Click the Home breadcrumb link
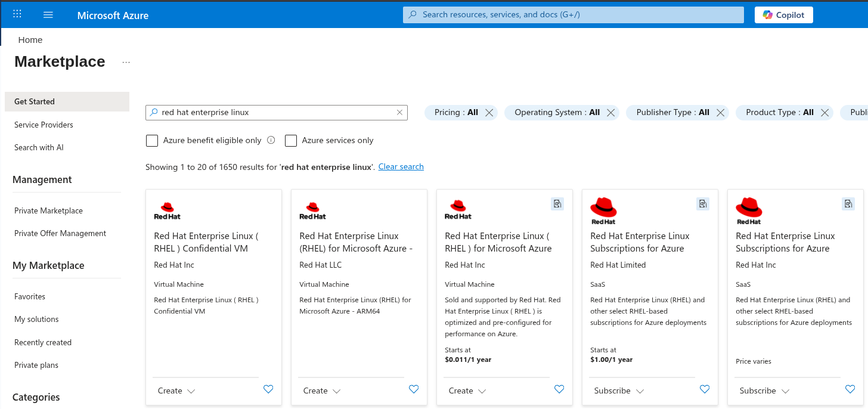The image size is (868, 409). pos(30,40)
